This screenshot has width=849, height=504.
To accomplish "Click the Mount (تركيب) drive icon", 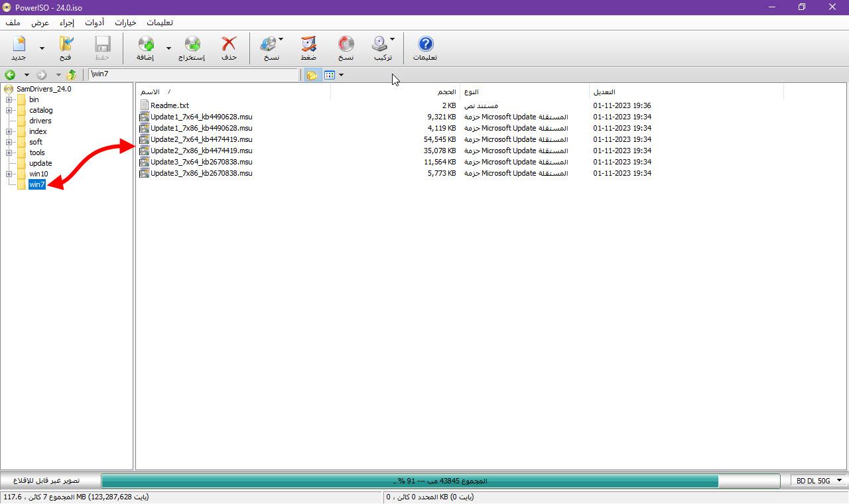I will coord(379,44).
